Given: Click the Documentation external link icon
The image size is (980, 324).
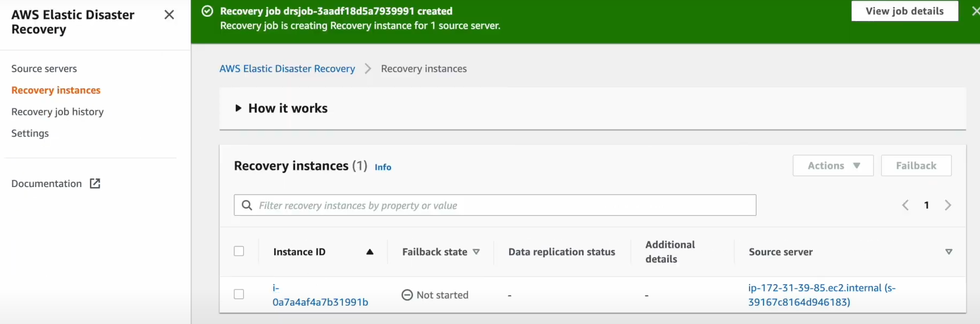Looking at the screenshot, I should [x=95, y=183].
